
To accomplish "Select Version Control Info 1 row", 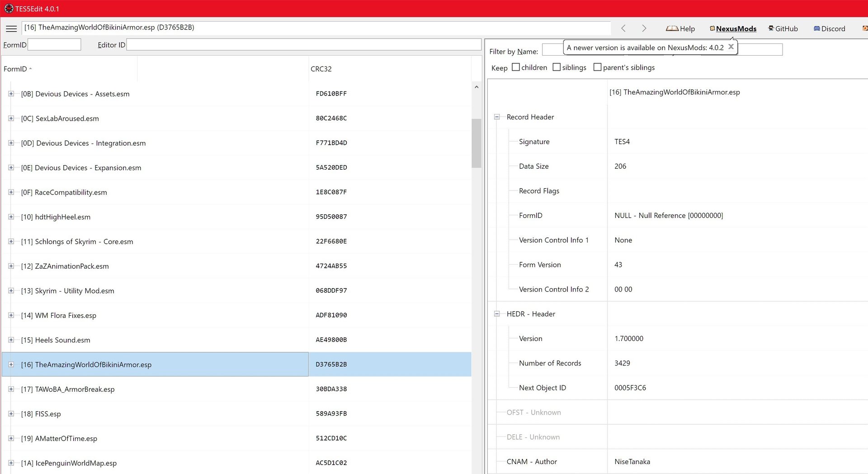I will click(x=678, y=240).
